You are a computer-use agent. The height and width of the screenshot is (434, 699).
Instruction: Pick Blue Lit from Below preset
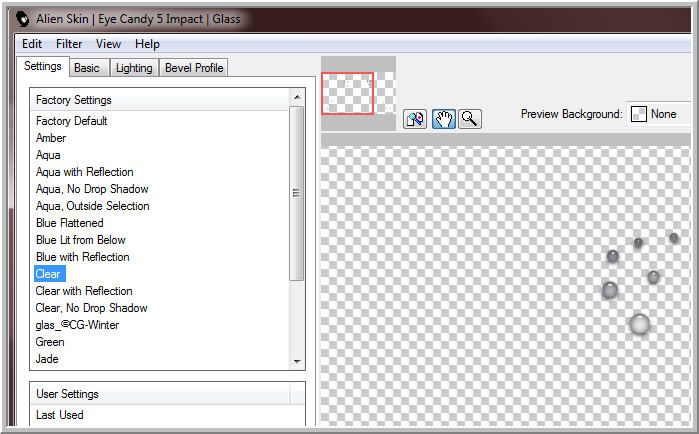point(81,240)
